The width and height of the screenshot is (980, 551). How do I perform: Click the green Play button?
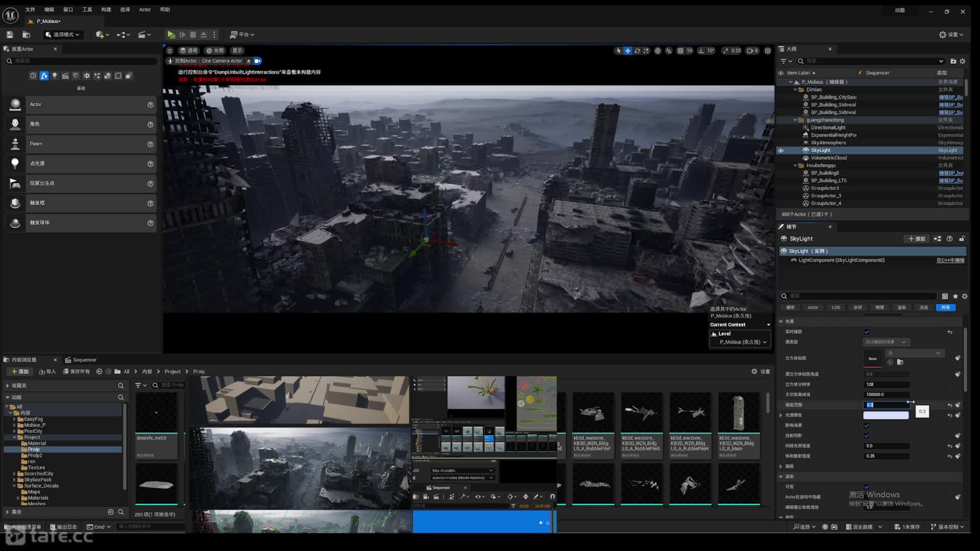point(171,35)
